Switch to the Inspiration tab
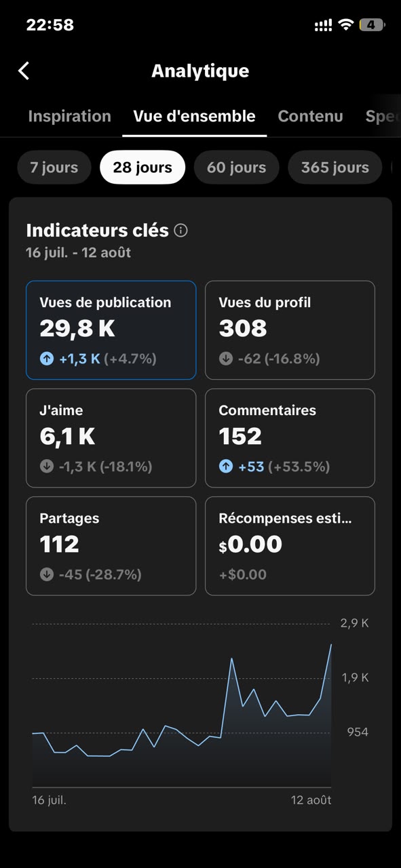This screenshot has height=868, width=401. 69,116
